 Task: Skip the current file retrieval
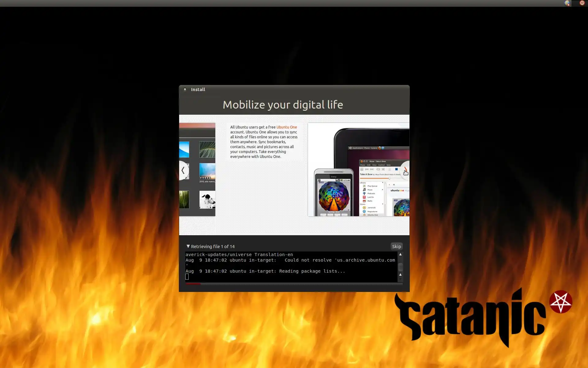[396, 247]
